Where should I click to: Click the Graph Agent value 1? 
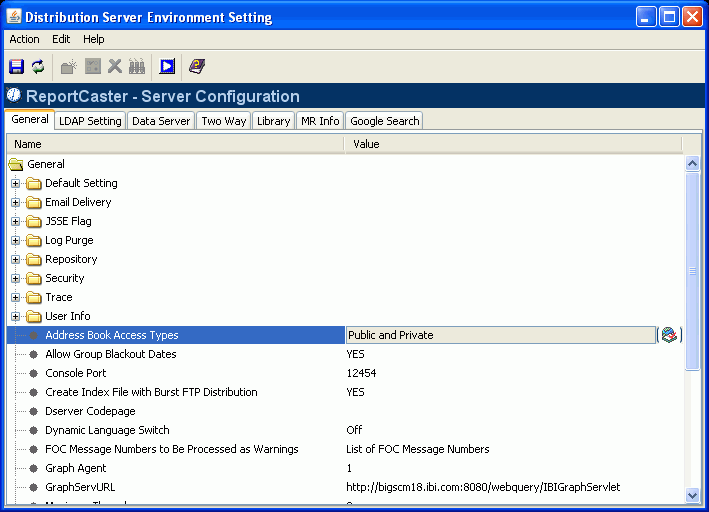pyautogui.click(x=349, y=468)
